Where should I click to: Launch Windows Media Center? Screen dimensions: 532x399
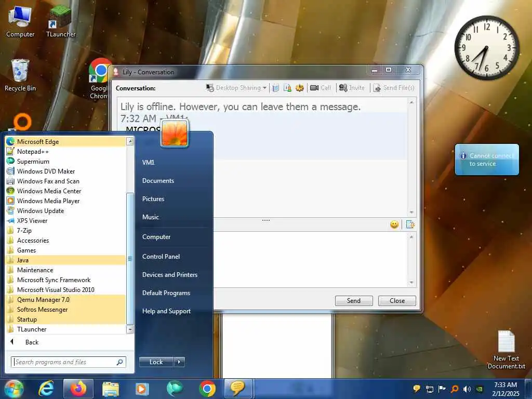tap(66, 191)
